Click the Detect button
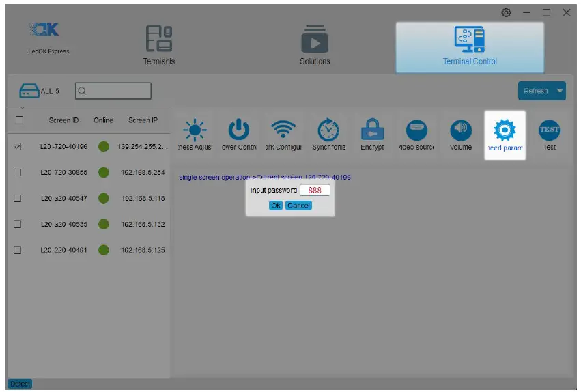 coord(20,384)
